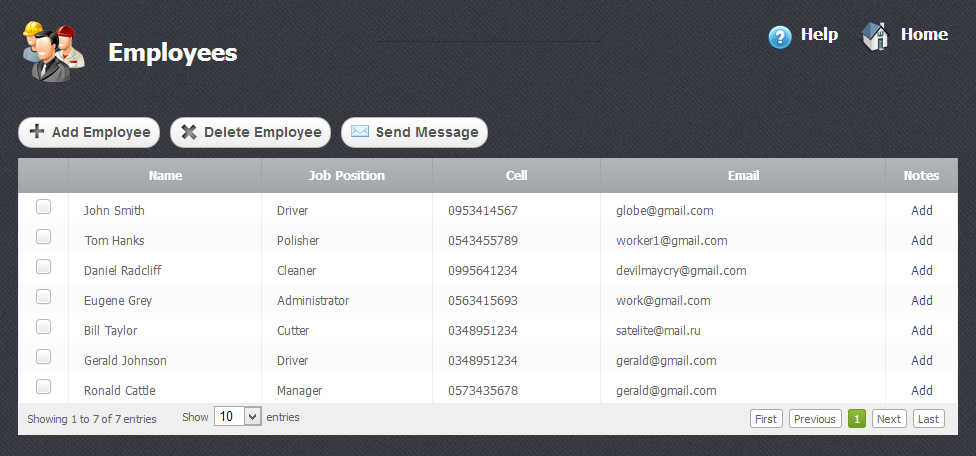
Task: Click the Cell column header
Action: (516, 176)
